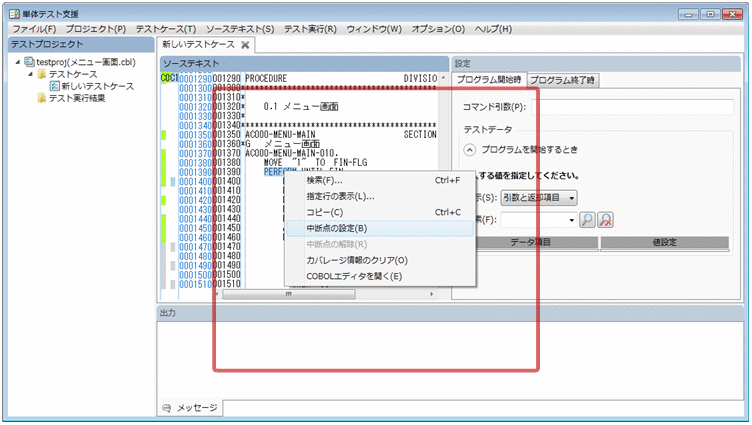Viewport: 752px width, 425px height.
Task: Click the 新しいテストケース item icon in tree
Action: [x=54, y=86]
